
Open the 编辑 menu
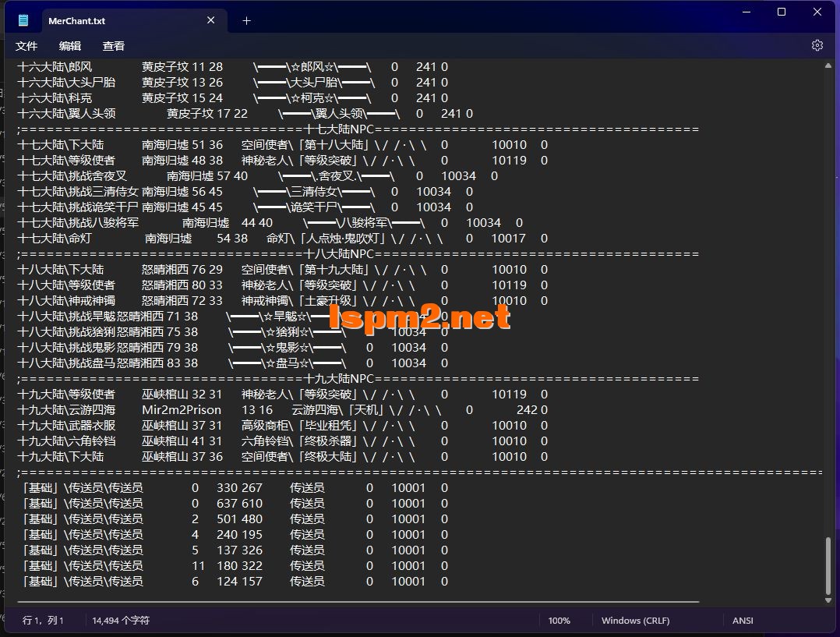69,46
